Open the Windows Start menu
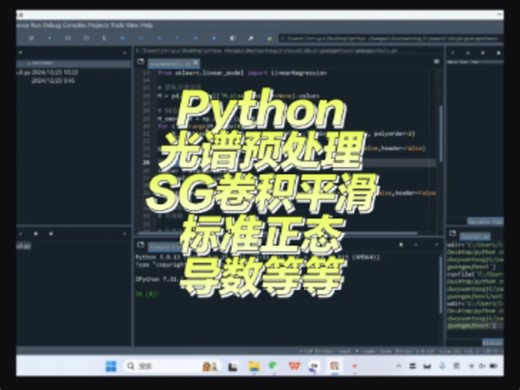520x390 pixels. point(111,366)
